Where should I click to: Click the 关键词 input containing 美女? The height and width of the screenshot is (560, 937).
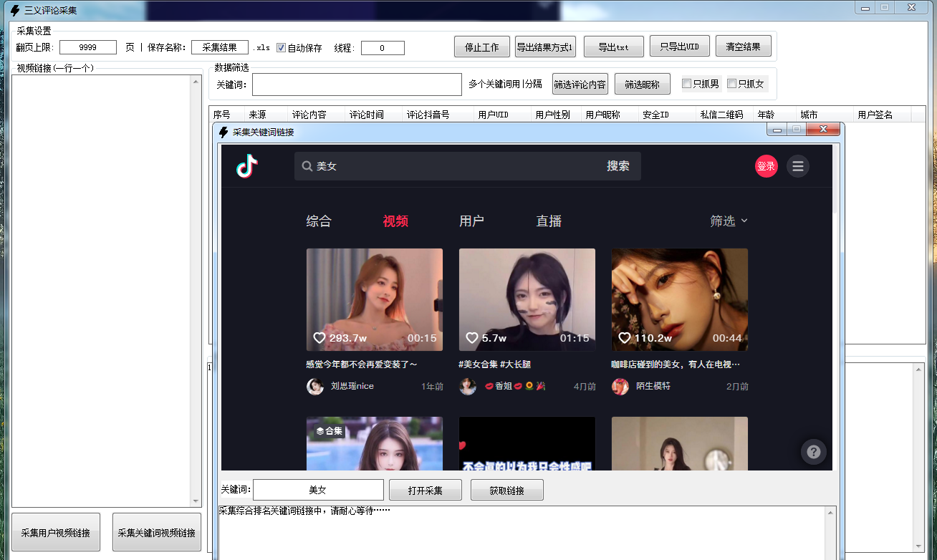coord(318,489)
